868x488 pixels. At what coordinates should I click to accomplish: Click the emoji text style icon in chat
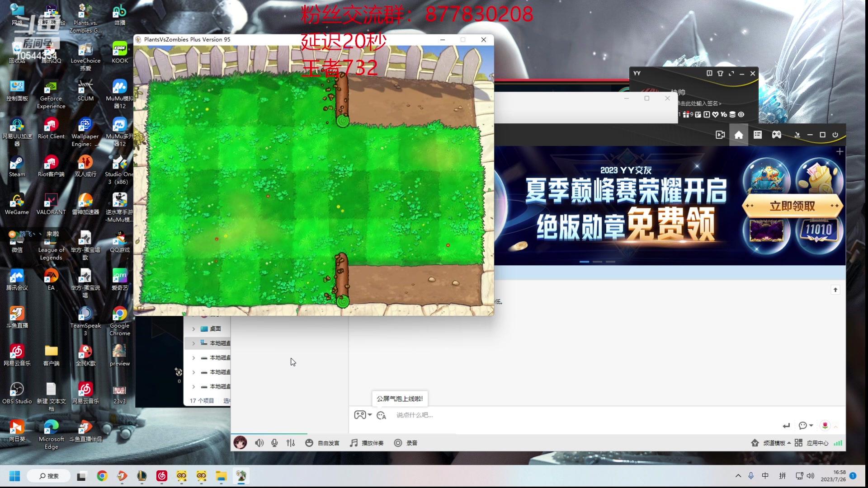click(381, 415)
